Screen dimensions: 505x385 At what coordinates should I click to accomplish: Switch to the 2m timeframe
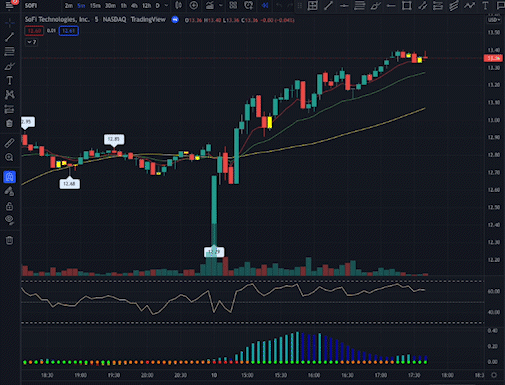coord(69,6)
